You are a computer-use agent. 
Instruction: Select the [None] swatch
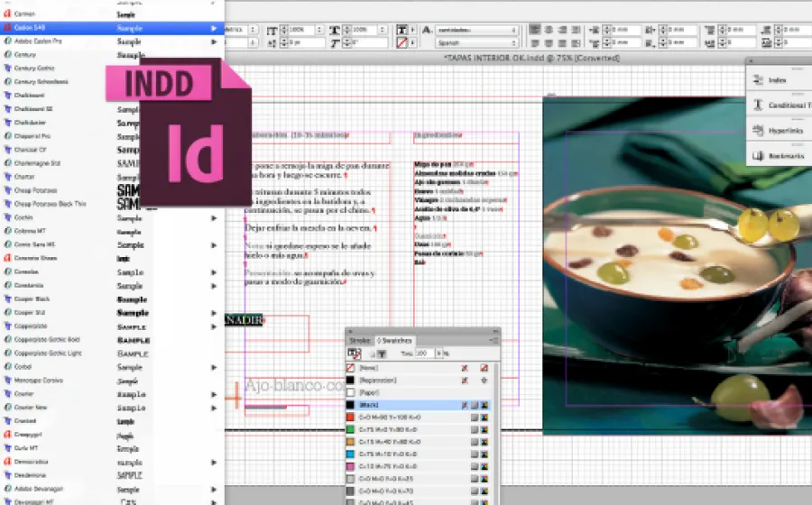pos(419,368)
